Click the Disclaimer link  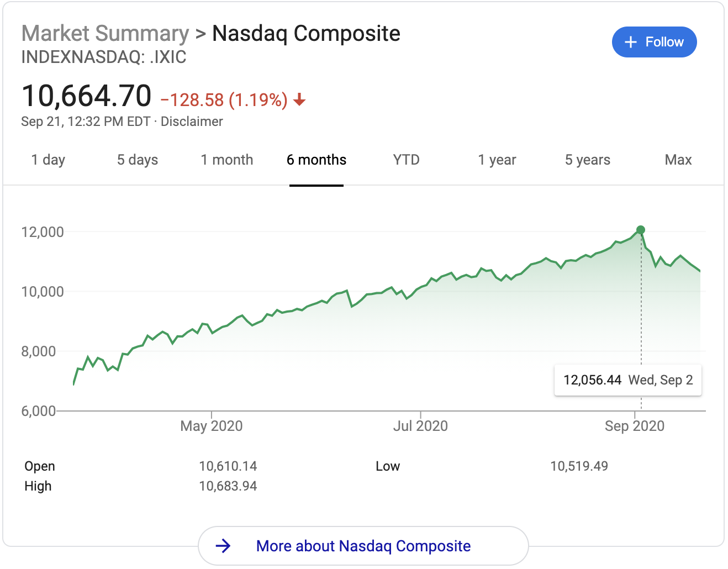tap(192, 122)
